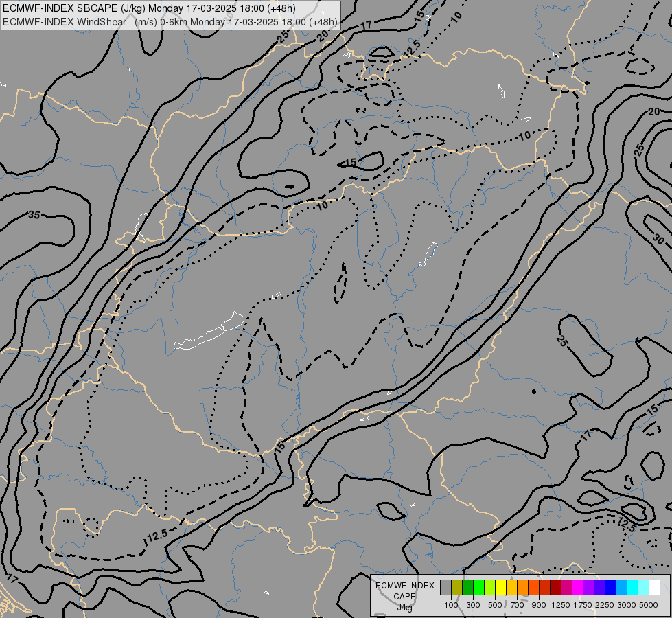Click the SBCAPE title line in header
672x618 pixels.
point(149,8)
